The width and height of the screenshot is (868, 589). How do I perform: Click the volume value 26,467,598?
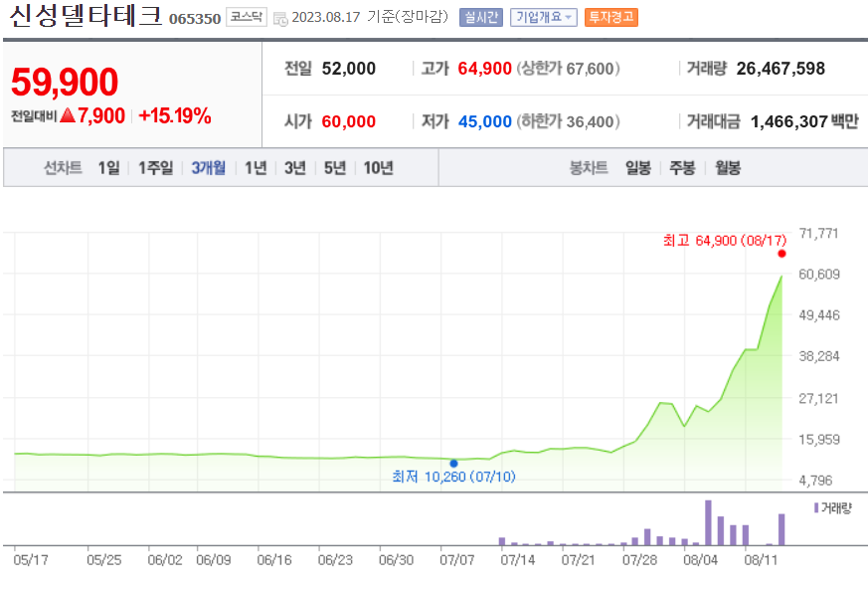[781, 69]
